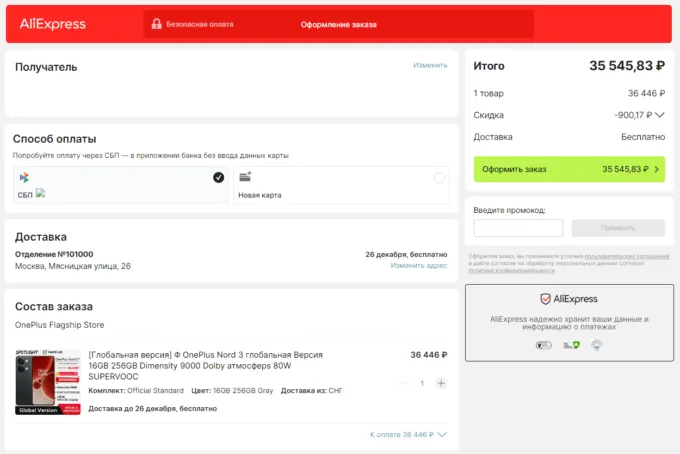This screenshot has height=454, width=680.
Task: Expand К оплате 36 446 ₽ breakdown
Action: 442,435
